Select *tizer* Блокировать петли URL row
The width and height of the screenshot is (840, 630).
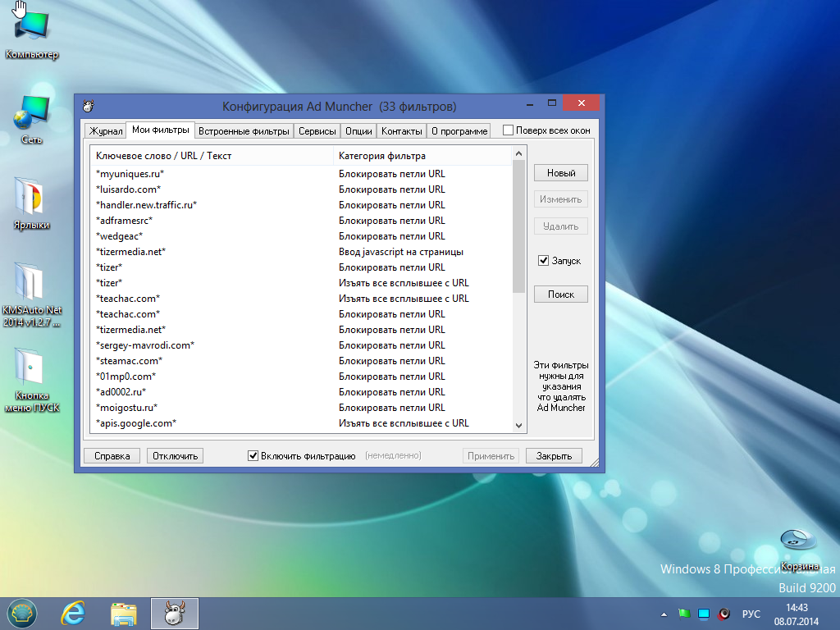pyautogui.click(x=302, y=267)
